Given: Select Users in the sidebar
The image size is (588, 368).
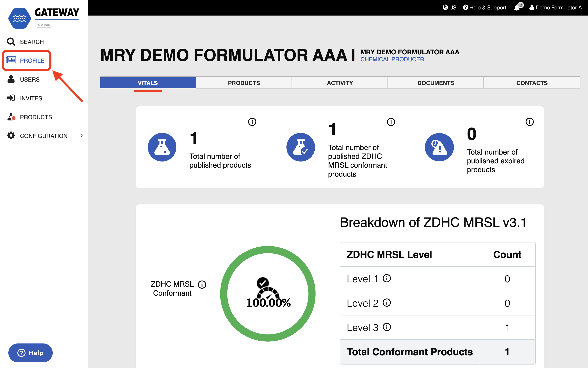Looking at the screenshot, I should (30, 79).
